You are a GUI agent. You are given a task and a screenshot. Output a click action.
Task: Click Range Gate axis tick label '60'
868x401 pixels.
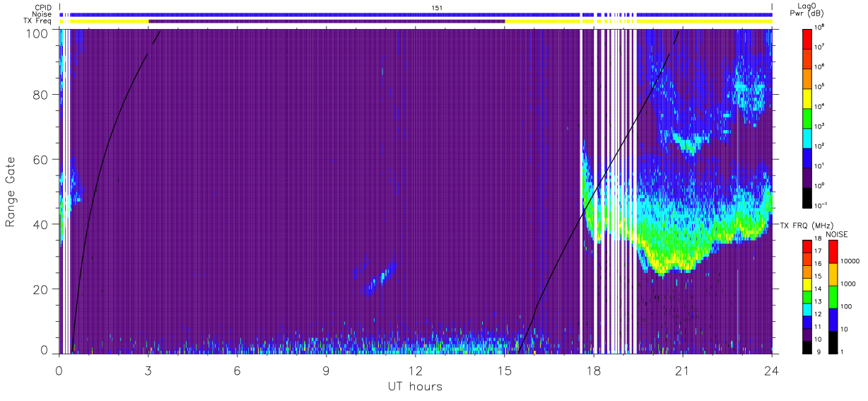coord(41,159)
